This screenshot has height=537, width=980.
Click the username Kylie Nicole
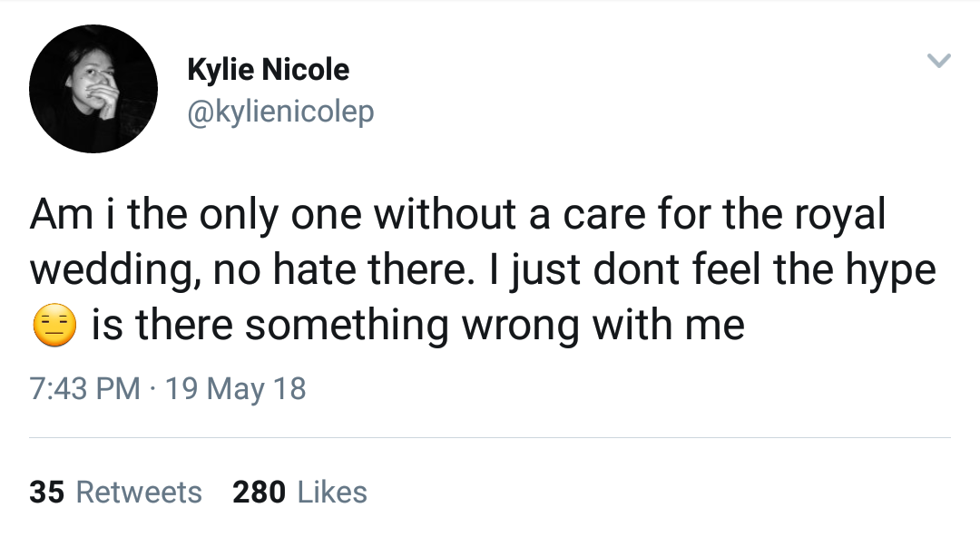pos(269,69)
